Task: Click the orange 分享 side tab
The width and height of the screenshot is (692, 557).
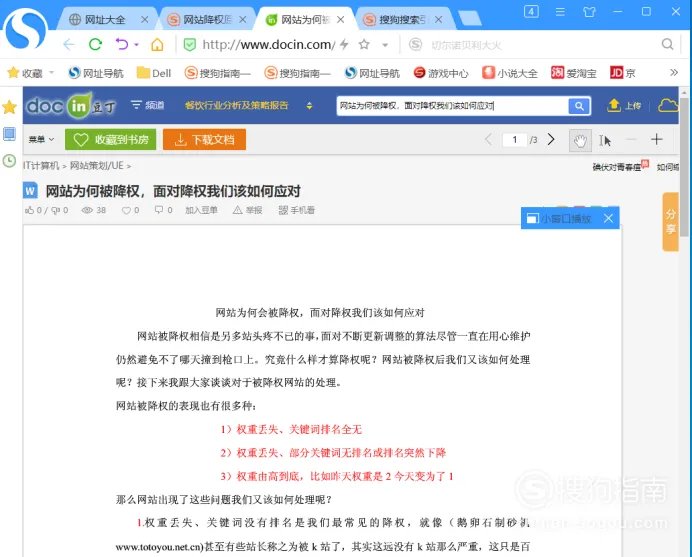Action: pos(670,222)
